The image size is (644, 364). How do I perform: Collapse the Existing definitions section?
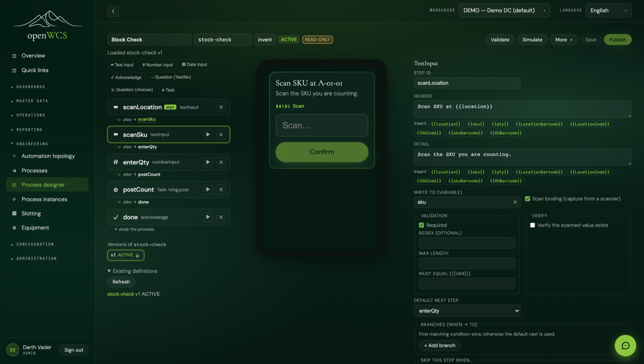pos(132,271)
